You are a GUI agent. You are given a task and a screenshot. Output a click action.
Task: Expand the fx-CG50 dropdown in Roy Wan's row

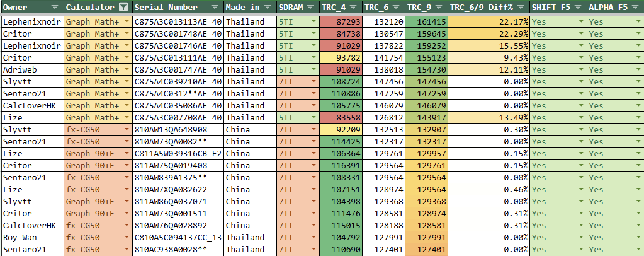click(x=127, y=238)
